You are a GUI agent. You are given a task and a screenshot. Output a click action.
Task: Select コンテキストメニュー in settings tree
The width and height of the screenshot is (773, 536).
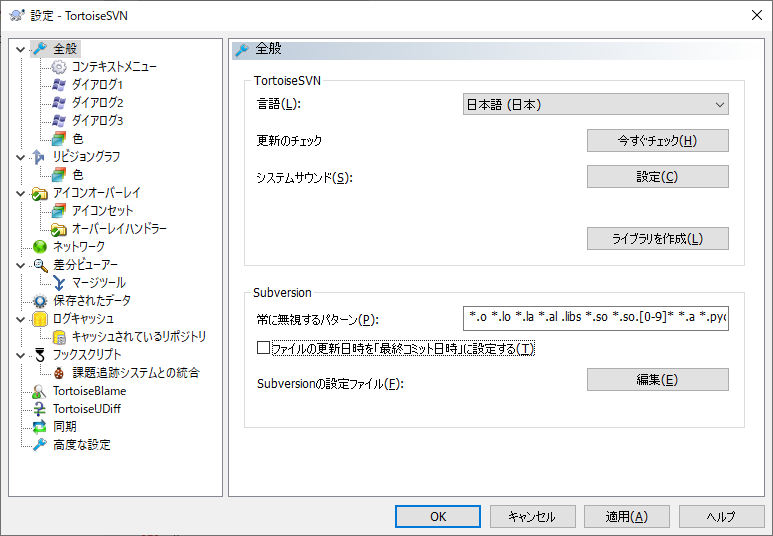click(114, 67)
